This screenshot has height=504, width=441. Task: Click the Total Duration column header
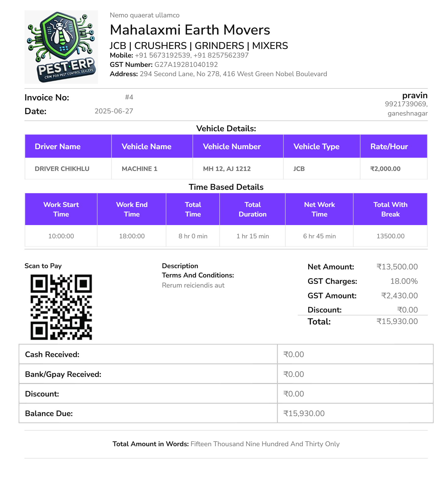[x=253, y=209]
